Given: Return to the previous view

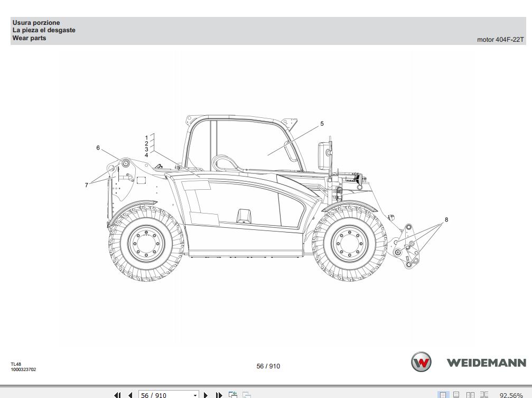Looking at the screenshot, I should 232,394.
